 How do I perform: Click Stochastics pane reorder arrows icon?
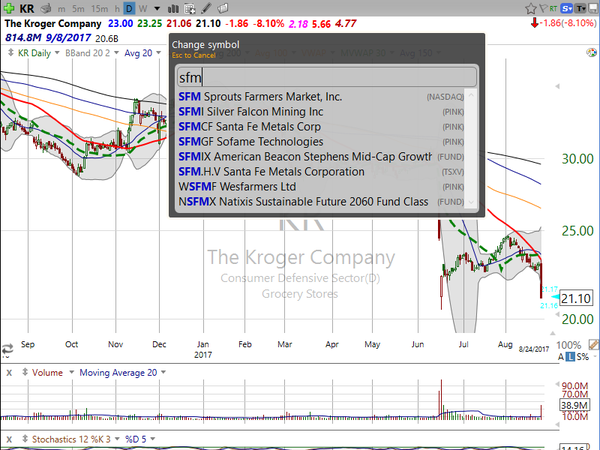[25, 439]
